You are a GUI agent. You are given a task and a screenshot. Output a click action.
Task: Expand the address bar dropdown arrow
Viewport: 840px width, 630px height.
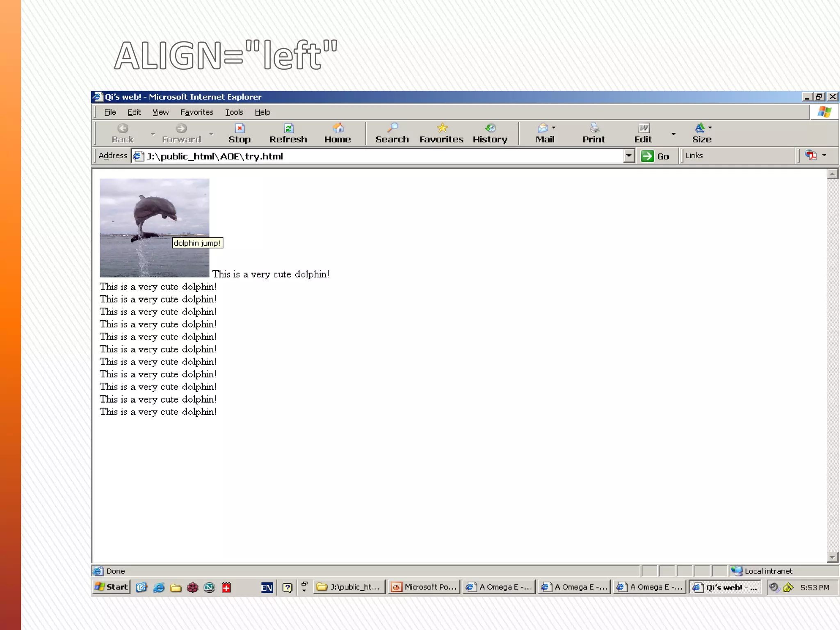pos(629,156)
